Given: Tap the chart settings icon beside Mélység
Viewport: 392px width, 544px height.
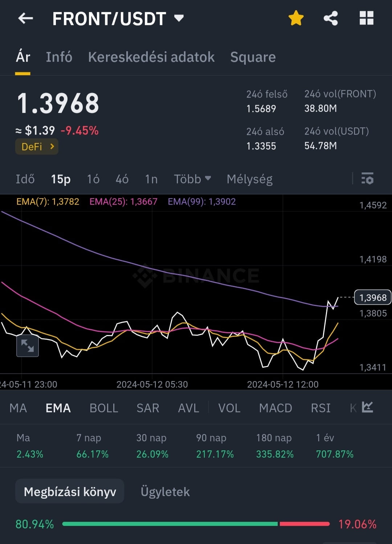Looking at the screenshot, I should point(367,179).
